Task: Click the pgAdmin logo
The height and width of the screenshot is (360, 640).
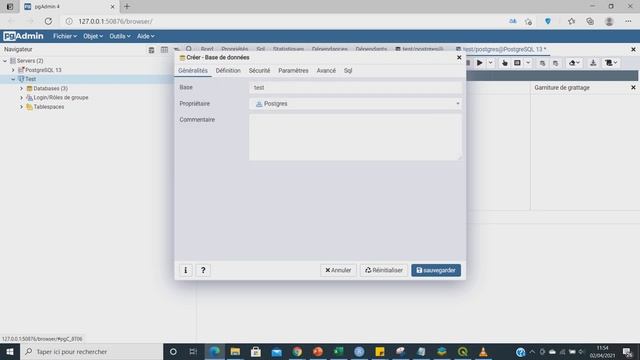Action: [23, 36]
